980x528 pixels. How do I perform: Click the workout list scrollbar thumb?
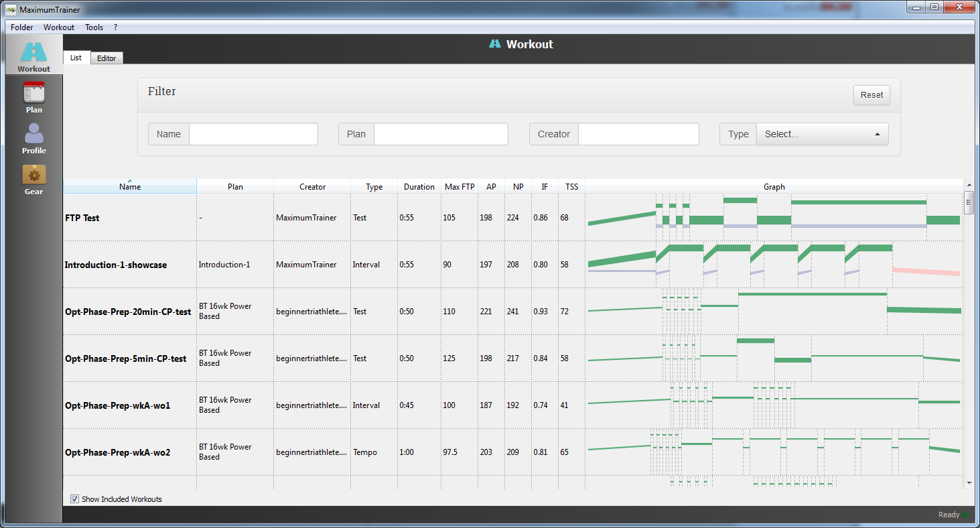pyautogui.click(x=969, y=202)
